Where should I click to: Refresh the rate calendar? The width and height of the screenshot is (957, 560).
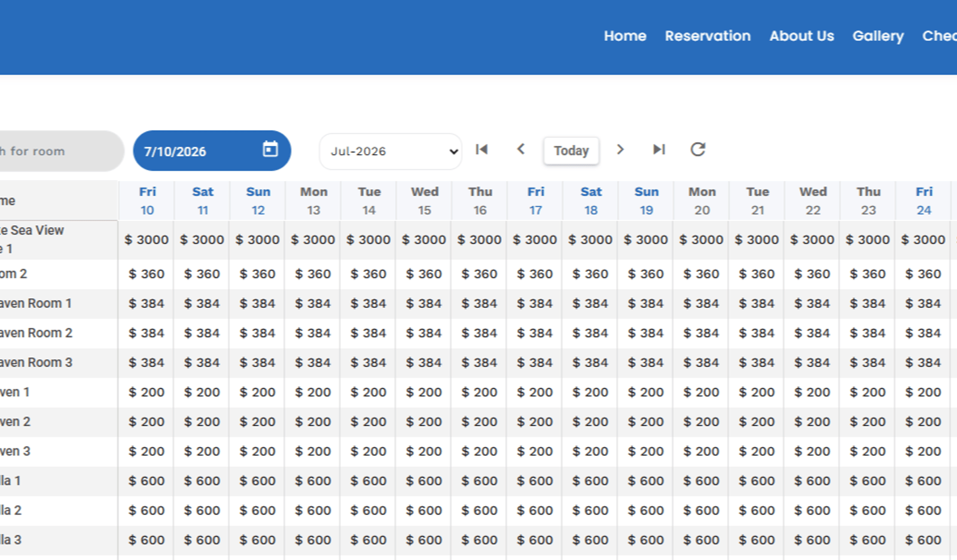(x=698, y=149)
